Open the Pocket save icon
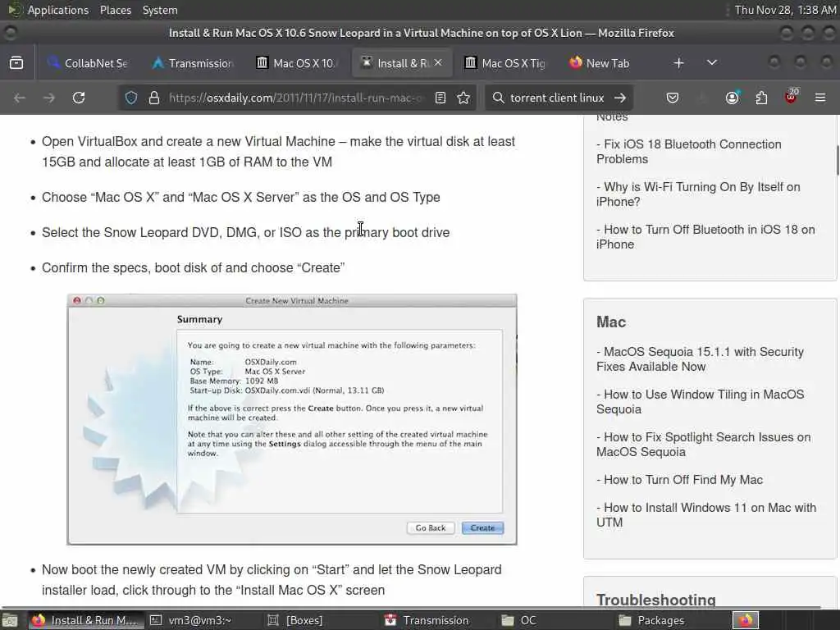 click(673, 98)
